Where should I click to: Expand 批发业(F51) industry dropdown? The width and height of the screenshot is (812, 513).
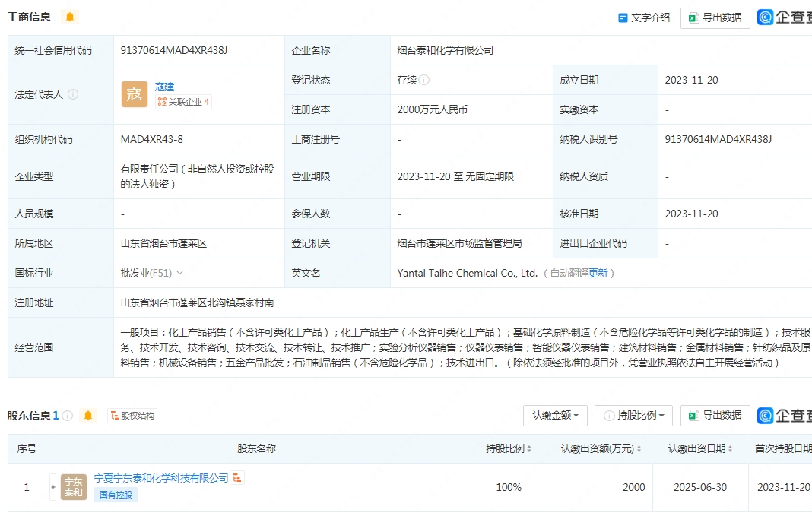(x=179, y=273)
